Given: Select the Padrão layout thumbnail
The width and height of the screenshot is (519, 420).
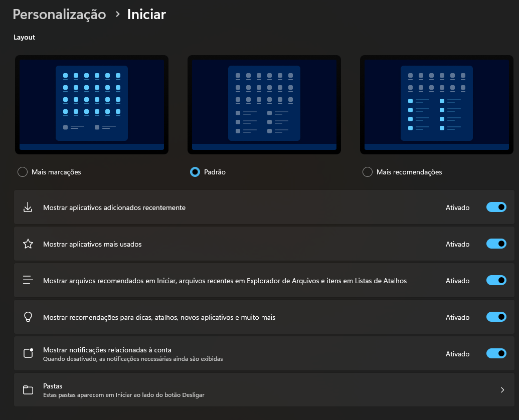Looking at the screenshot, I should tap(264, 105).
